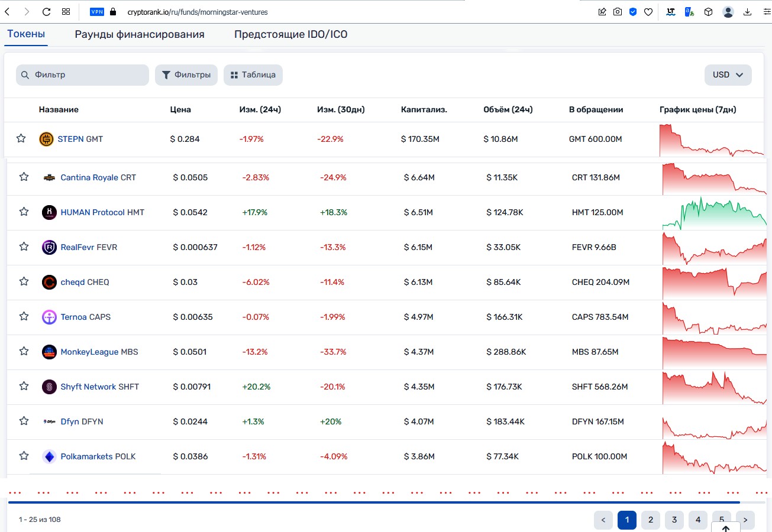Click the next page chevron in pagination
Screen dimensions: 772x532
[745, 520]
